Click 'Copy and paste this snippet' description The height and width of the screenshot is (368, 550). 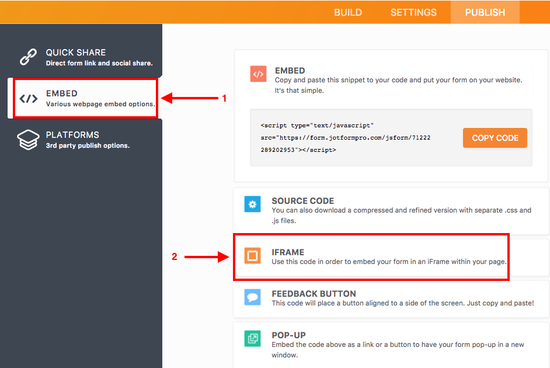click(x=398, y=85)
